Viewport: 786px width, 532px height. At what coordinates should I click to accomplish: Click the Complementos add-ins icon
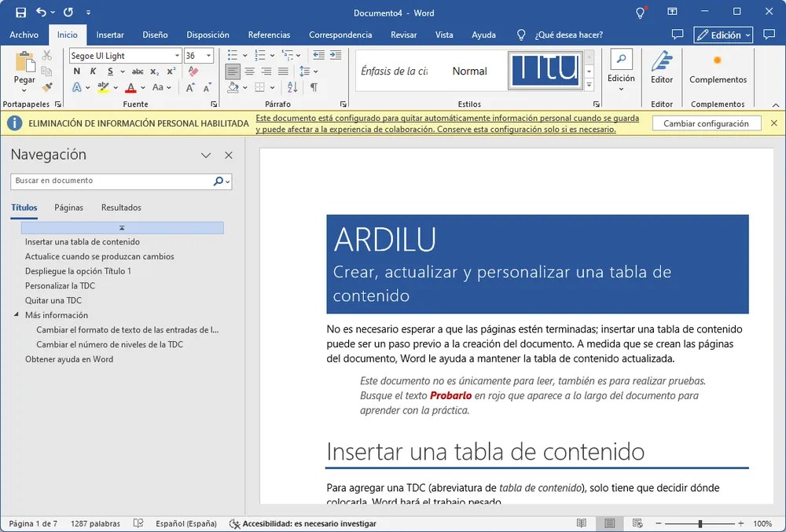pyautogui.click(x=718, y=67)
